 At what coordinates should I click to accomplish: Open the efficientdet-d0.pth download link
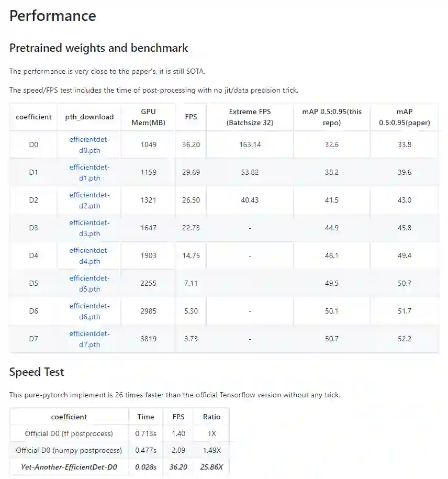[89, 144]
